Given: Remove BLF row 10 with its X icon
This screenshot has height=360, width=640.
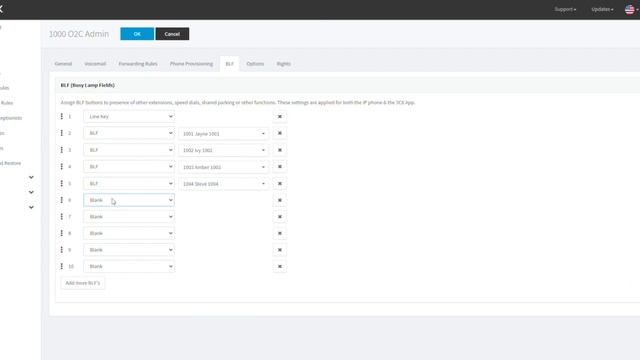Looking at the screenshot, I should click(x=280, y=267).
